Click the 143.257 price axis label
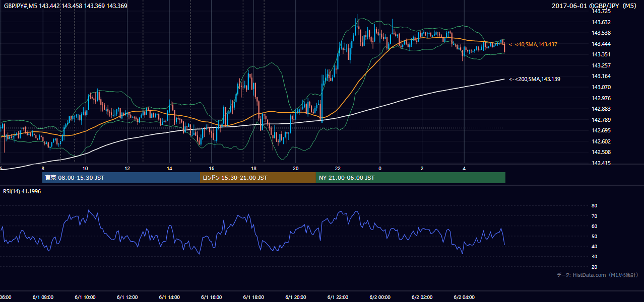 (601, 65)
